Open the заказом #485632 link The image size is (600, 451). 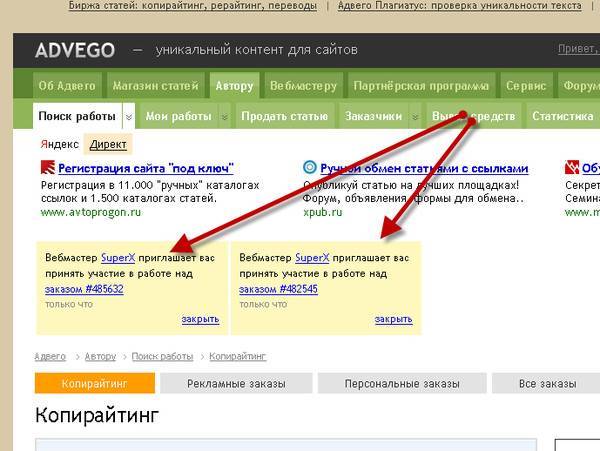(x=84, y=289)
